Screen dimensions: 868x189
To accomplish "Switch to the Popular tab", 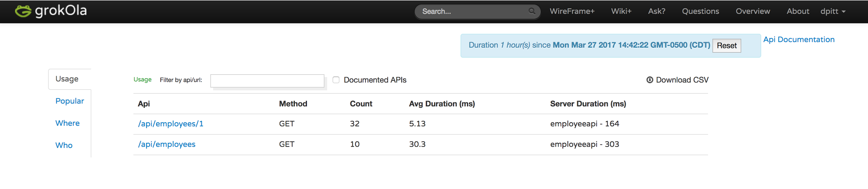I will point(69,101).
